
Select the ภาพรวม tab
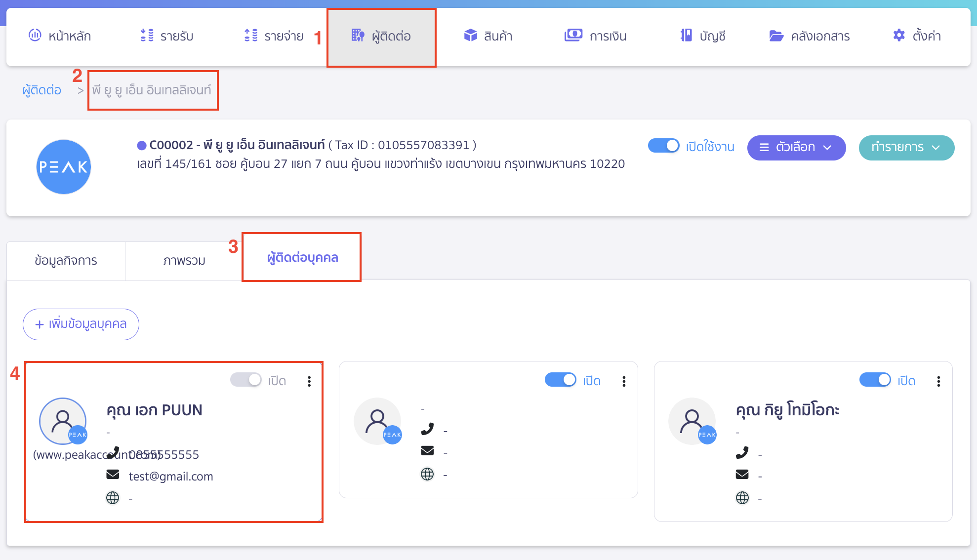tap(184, 260)
